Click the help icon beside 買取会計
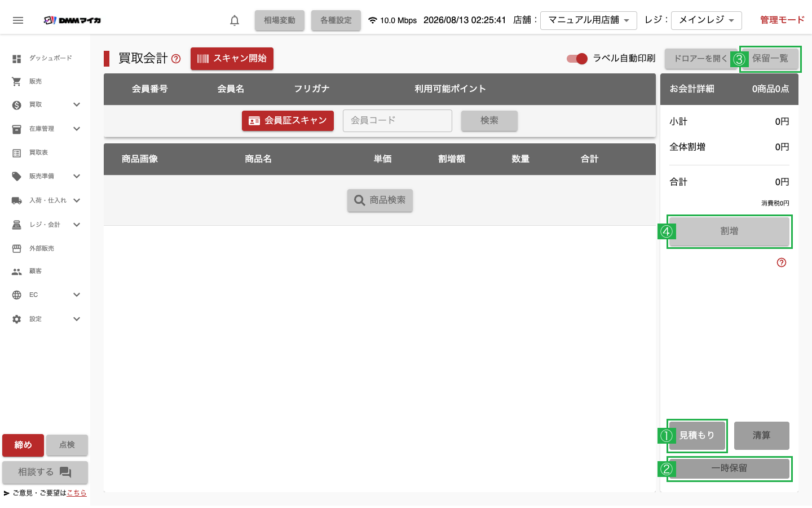The image size is (812, 508). 176,59
